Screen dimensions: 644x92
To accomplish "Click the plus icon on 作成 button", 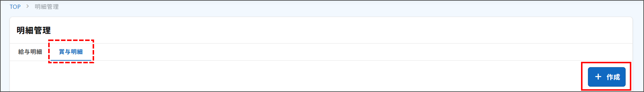I will [x=598, y=77].
